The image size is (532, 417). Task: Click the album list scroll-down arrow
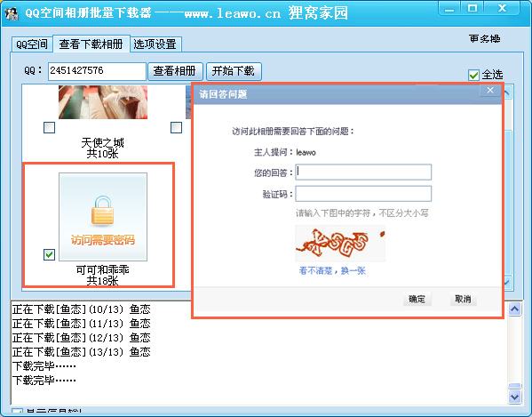pos(508,282)
